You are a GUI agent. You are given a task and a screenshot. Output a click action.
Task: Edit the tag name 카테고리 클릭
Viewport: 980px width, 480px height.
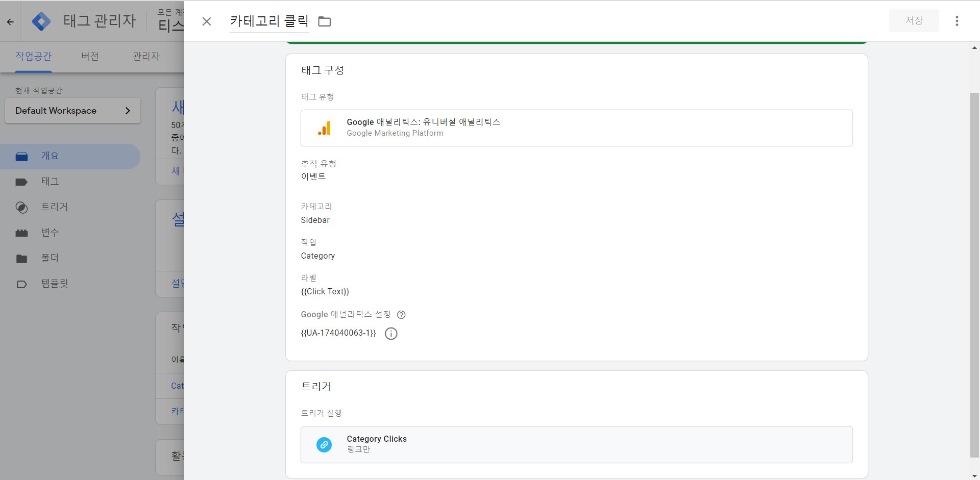[269, 21]
